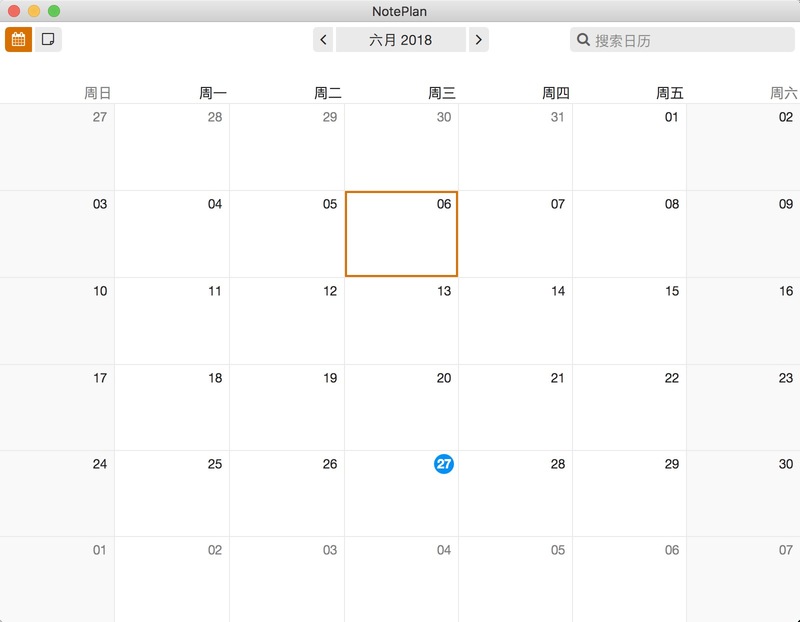
Task: Focus the 搜索日历 search field
Action: click(x=690, y=40)
